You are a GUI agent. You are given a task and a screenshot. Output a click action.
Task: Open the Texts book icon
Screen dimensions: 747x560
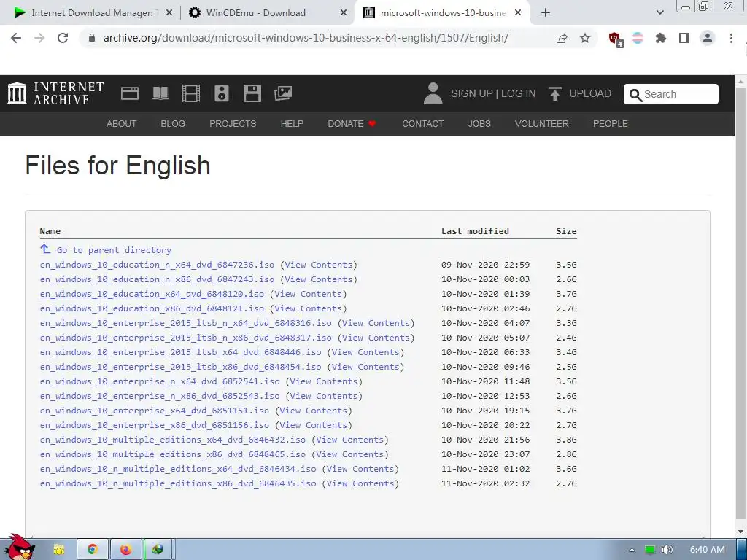coord(160,93)
